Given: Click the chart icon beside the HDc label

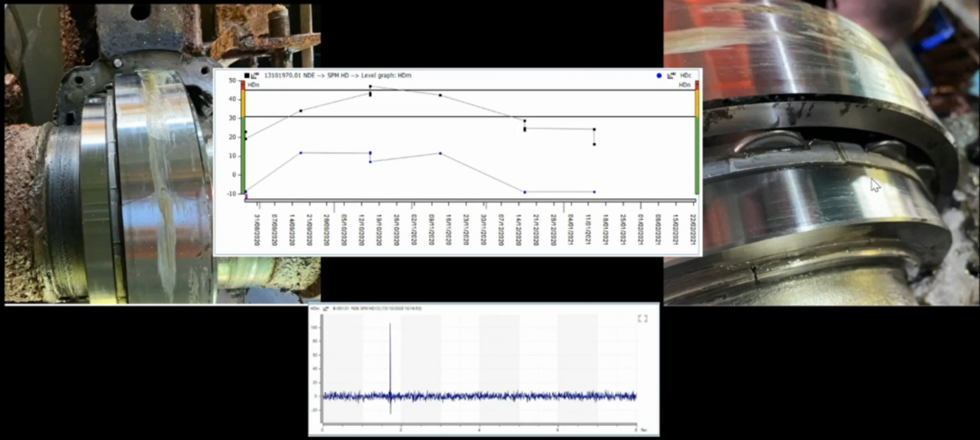Looking at the screenshot, I should coord(671,75).
